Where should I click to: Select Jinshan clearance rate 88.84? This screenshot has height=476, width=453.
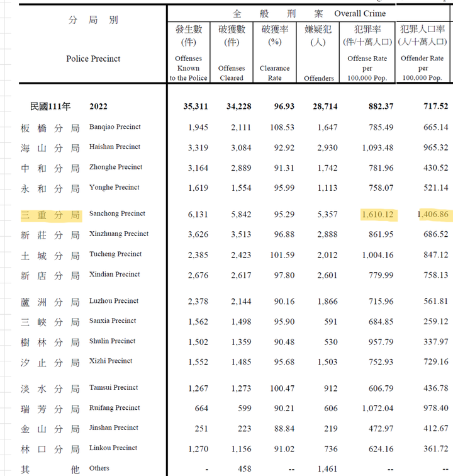click(x=284, y=429)
